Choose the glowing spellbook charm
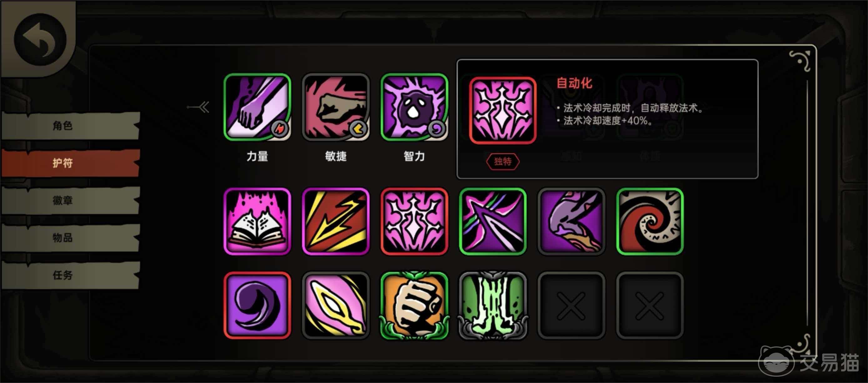 pyautogui.click(x=257, y=222)
